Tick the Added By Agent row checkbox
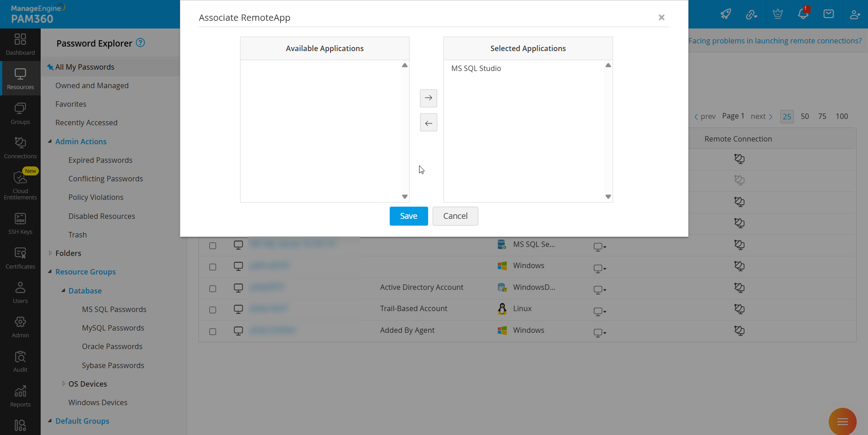This screenshot has width=868, height=435. (212, 331)
